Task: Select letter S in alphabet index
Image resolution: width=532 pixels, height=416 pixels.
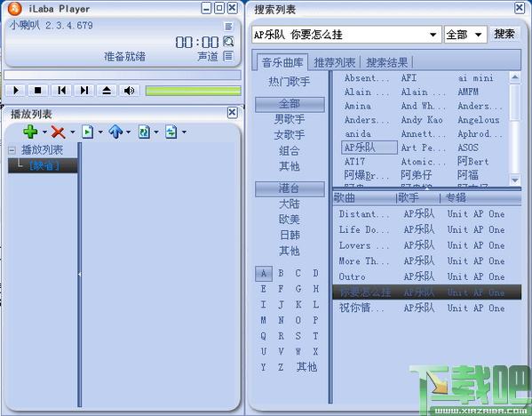Action: point(298,336)
